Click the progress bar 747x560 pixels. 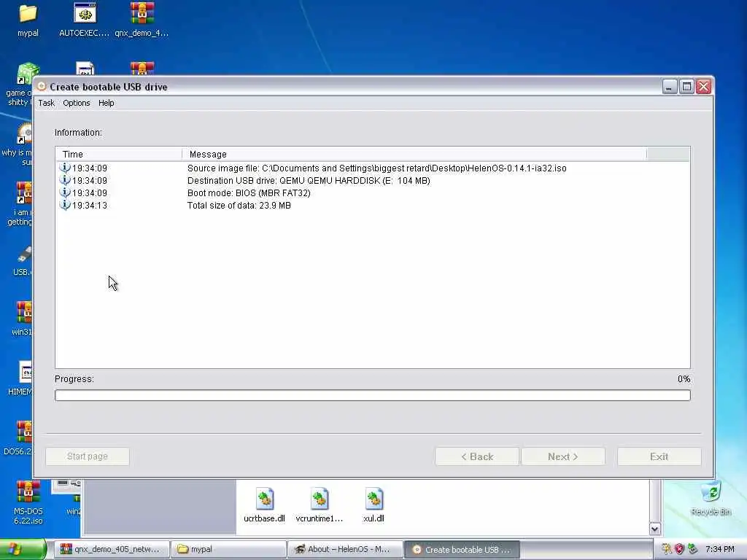point(373,395)
